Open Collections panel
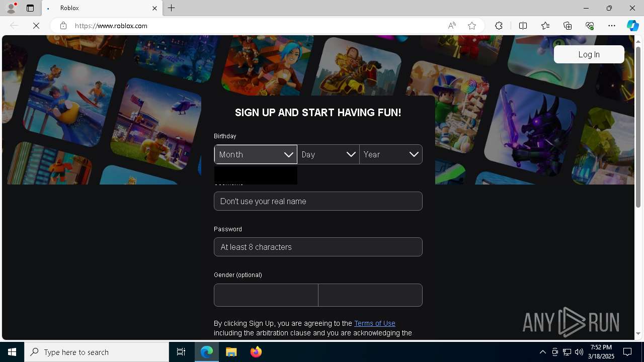Screen dimensions: 644x362 pos(568,26)
